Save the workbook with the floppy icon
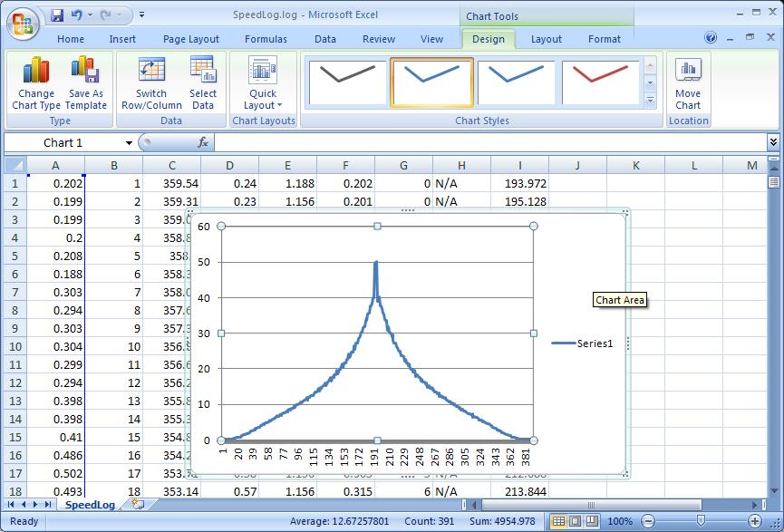 point(57,15)
